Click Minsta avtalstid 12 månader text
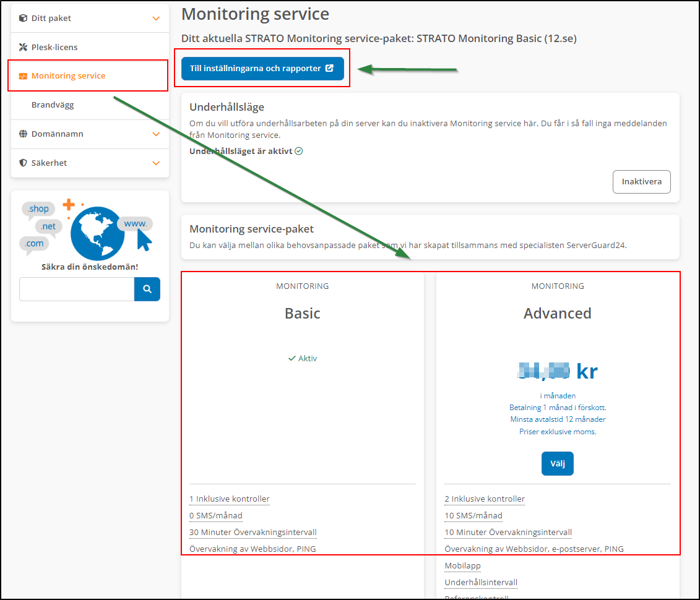The height and width of the screenshot is (600, 700). (558, 419)
